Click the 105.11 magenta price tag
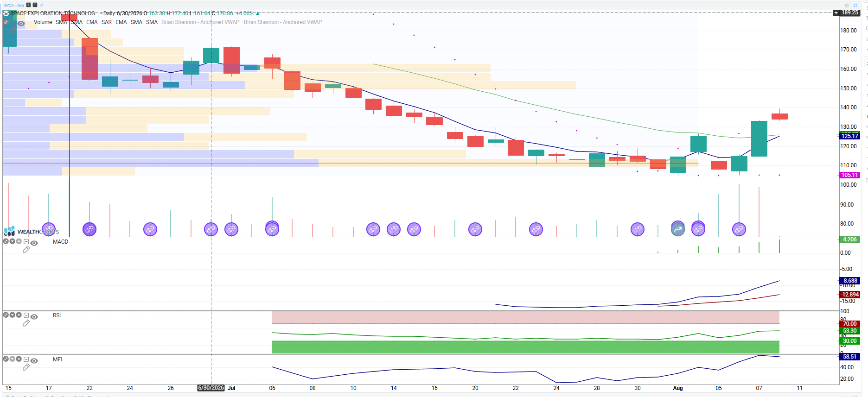868x397 pixels. [850, 175]
